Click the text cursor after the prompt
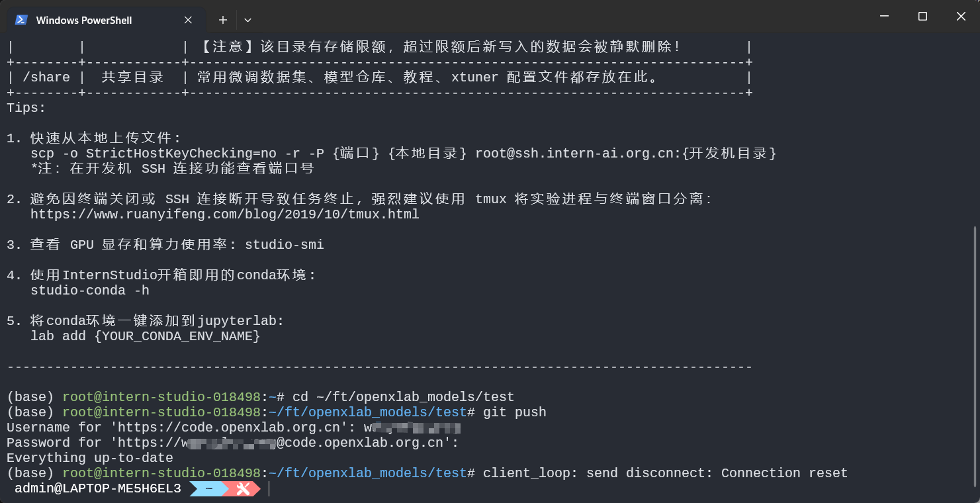Image resolution: width=980 pixels, height=503 pixels. 269,489
